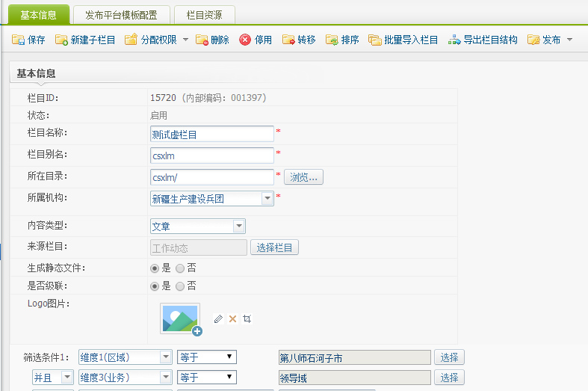This screenshot has height=391, width=588.
Task: Click the 删除 (Delete) toolbar icon
Action: (202, 40)
